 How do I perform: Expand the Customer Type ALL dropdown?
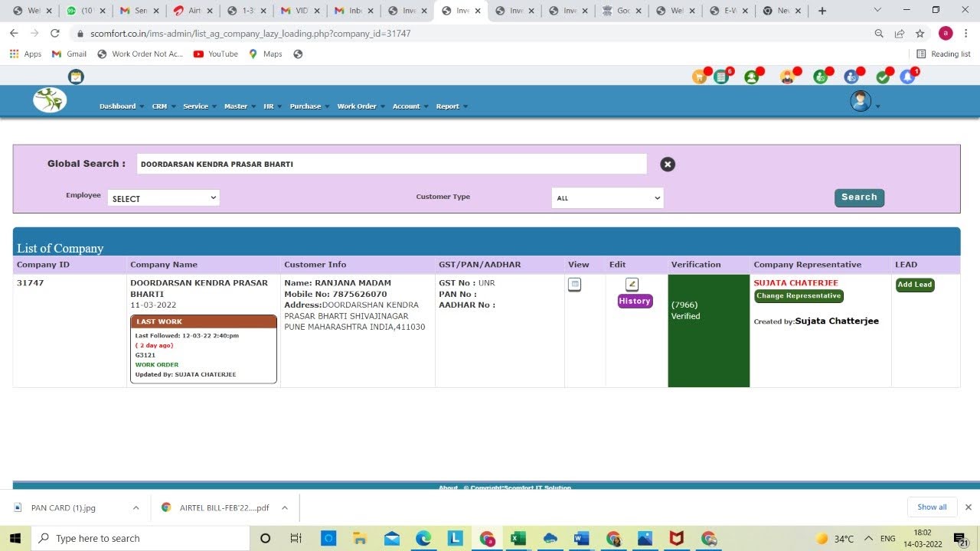607,197
